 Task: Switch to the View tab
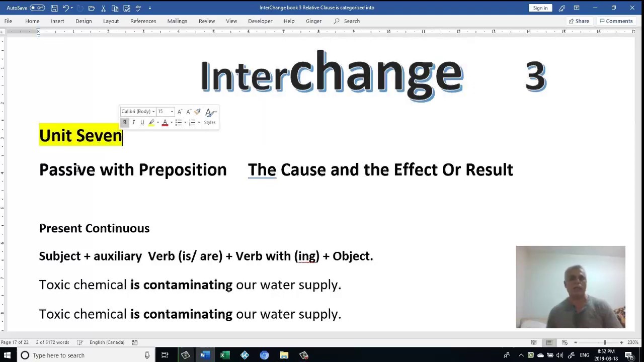(231, 21)
